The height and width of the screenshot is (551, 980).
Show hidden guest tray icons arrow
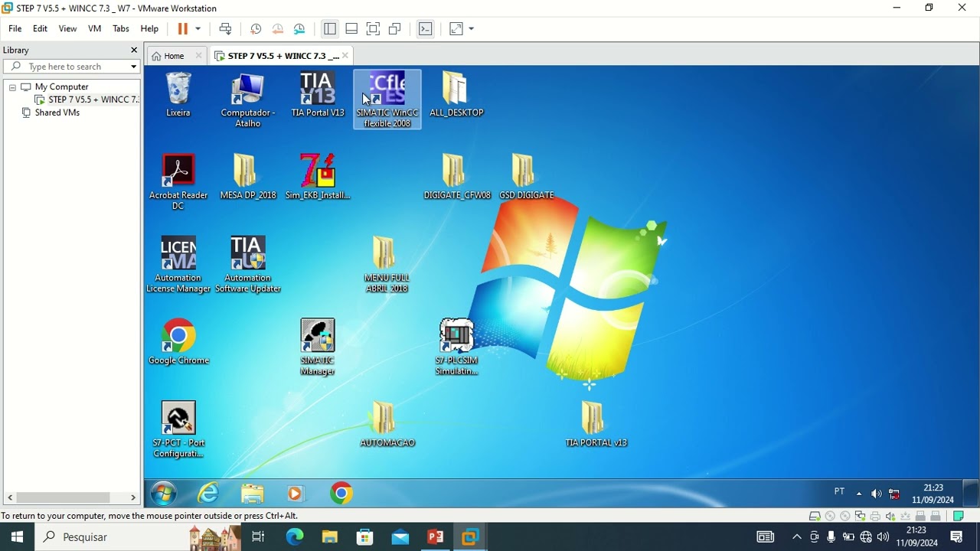[858, 494]
